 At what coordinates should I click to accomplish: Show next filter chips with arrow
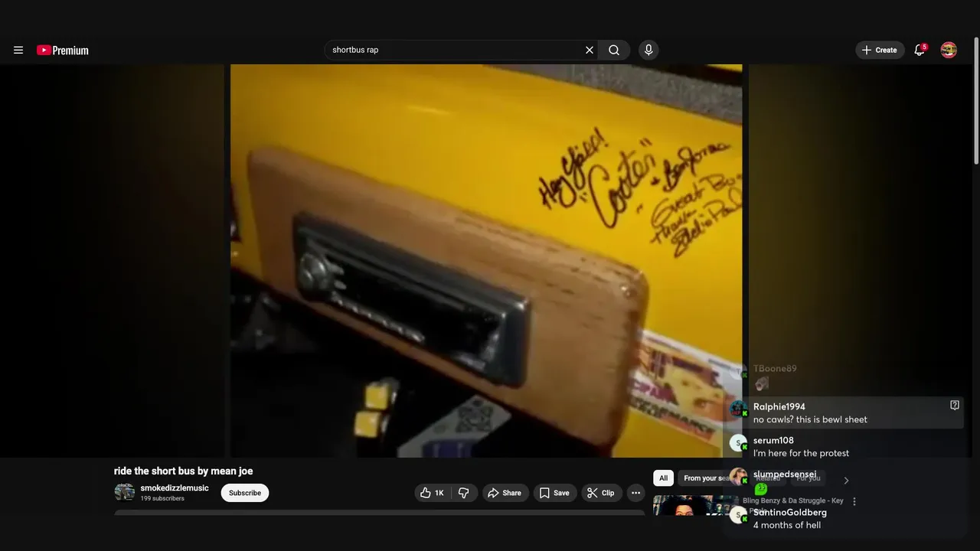pos(846,481)
